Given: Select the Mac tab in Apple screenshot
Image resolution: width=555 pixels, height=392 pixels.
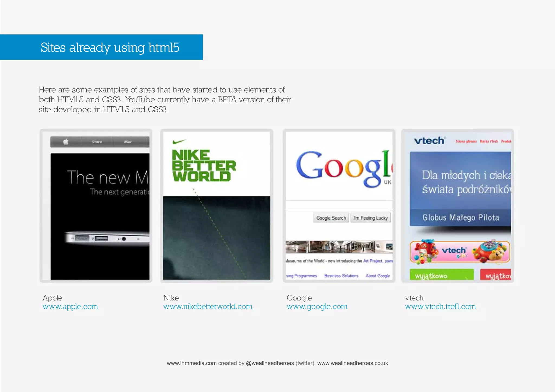Looking at the screenshot, I should (x=128, y=142).
